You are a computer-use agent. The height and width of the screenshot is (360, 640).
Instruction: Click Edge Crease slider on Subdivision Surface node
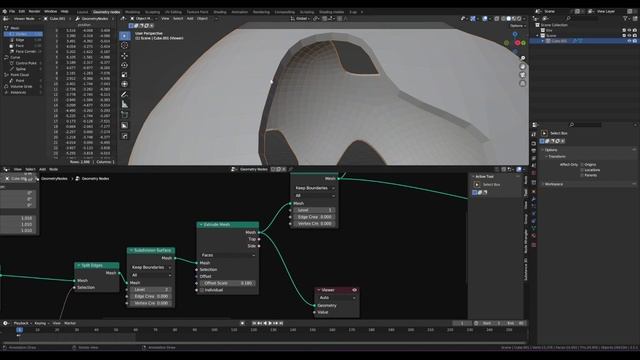pyautogui.click(x=151, y=297)
